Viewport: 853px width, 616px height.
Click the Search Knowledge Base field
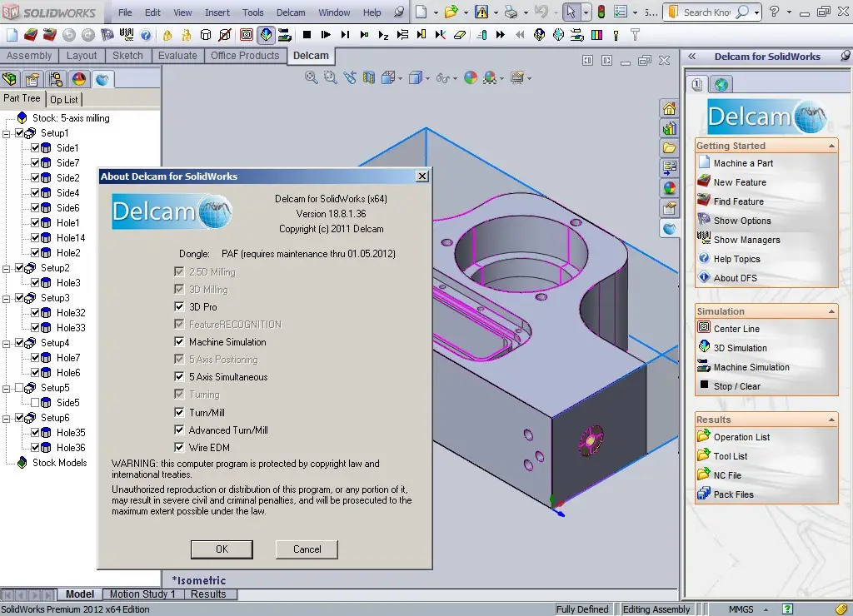point(706,12)
